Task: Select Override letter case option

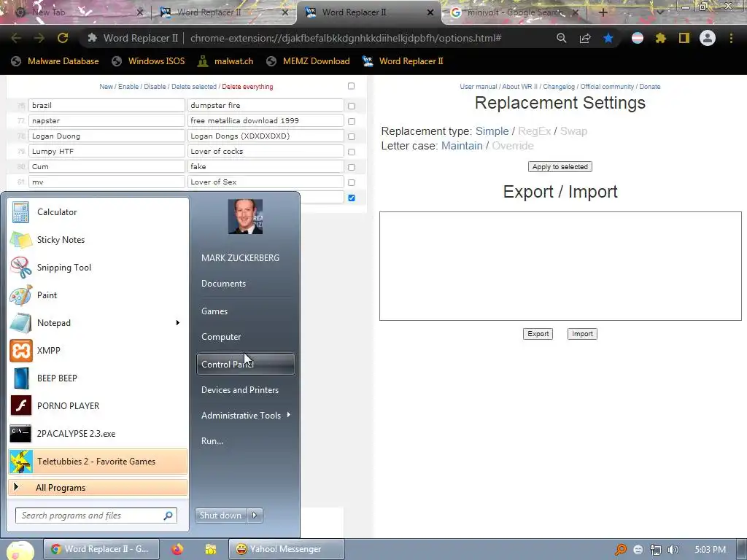Action: coord(512,146)
